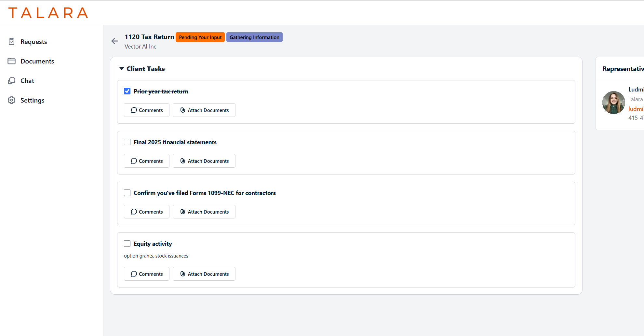The image size is (644, 336).
Task: Attach Documents to Forms 1099-NEC task
Action: [204, 212]
